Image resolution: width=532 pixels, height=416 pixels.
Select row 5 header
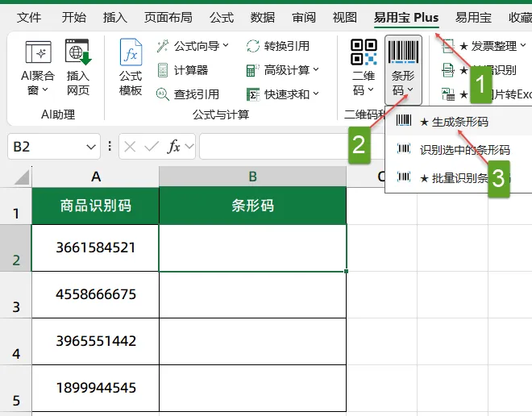[15, 389]
